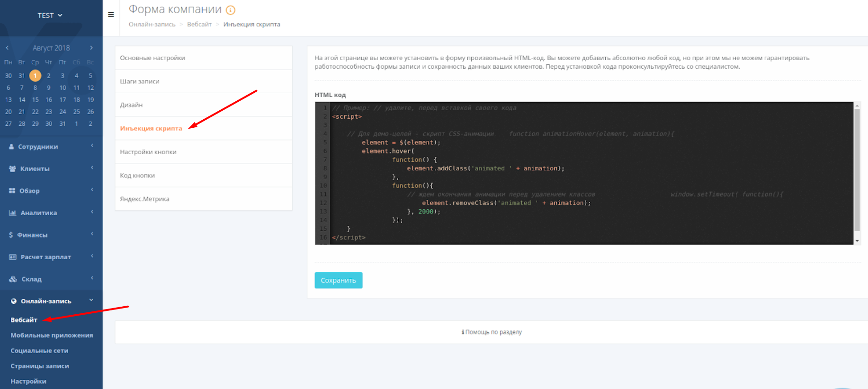The width and height of the screenshot is (868, 389).
Task: Select Инъекция скрипта tab
Action: click(x=204, y=128)
